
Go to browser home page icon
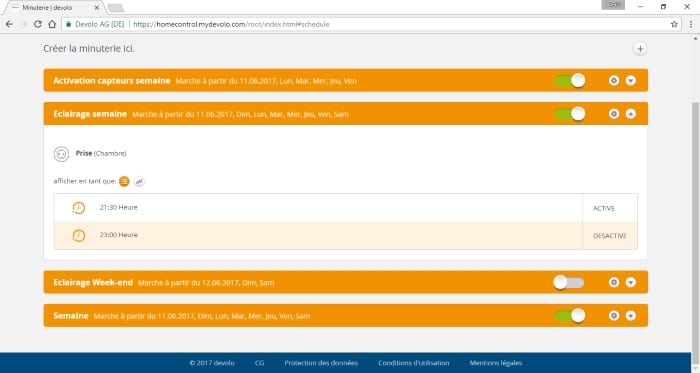coord(52,24)
